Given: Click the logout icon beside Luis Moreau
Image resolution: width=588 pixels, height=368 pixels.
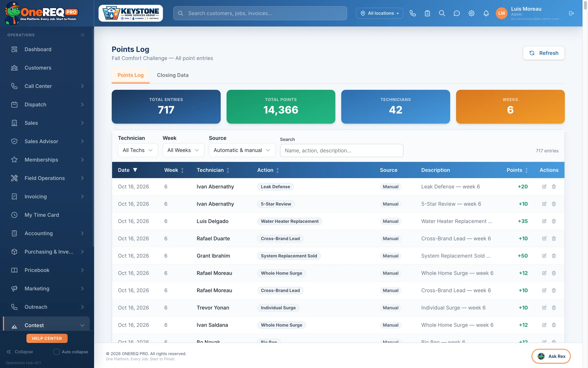Looking at the screenshot, I should pos(571,13).
